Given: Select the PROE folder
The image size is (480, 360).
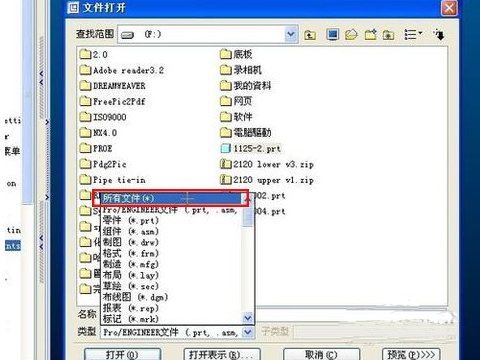Looking at the screenshot, I should (x=96, y=148).
